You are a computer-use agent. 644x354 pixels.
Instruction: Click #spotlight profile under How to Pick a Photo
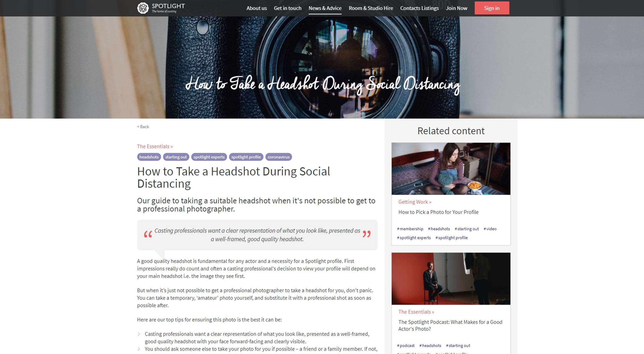451,238
